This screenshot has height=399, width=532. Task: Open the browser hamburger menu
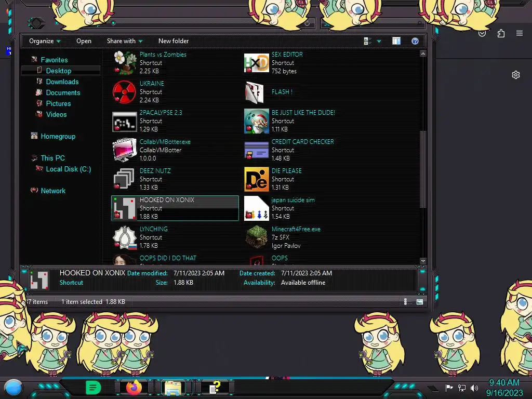(520, 33)
